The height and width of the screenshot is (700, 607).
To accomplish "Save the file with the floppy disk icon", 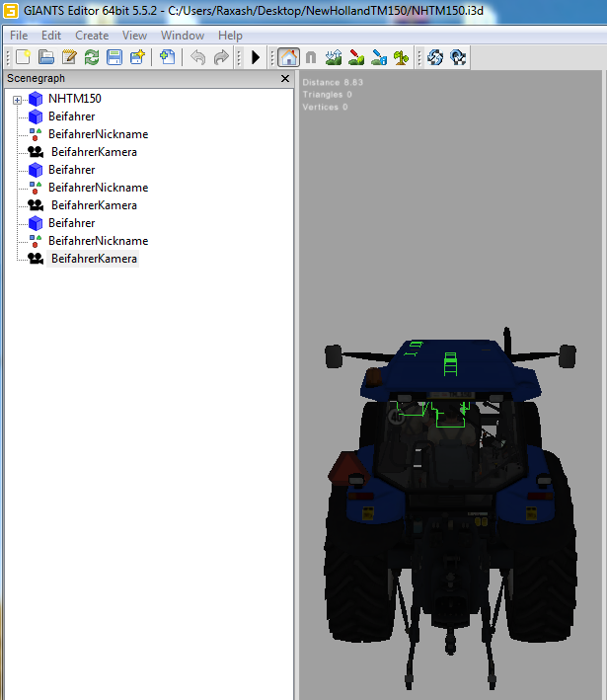I will coord(114,57).
